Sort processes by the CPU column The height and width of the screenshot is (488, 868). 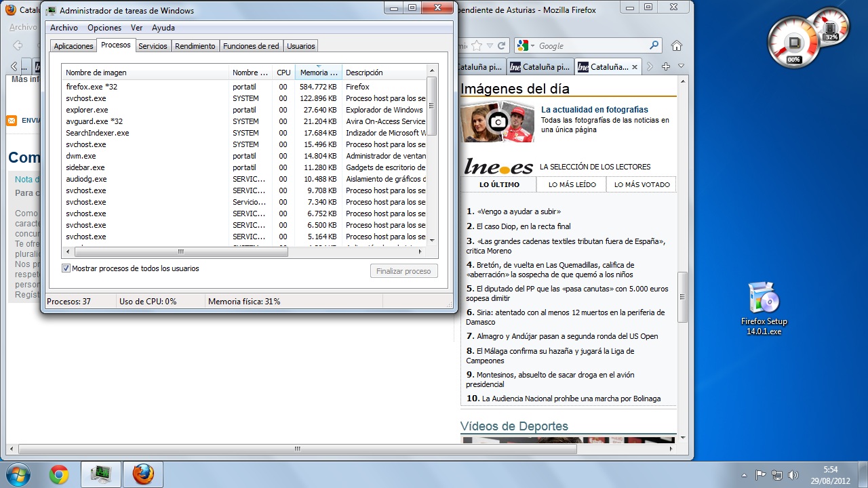tap(283, 73)
